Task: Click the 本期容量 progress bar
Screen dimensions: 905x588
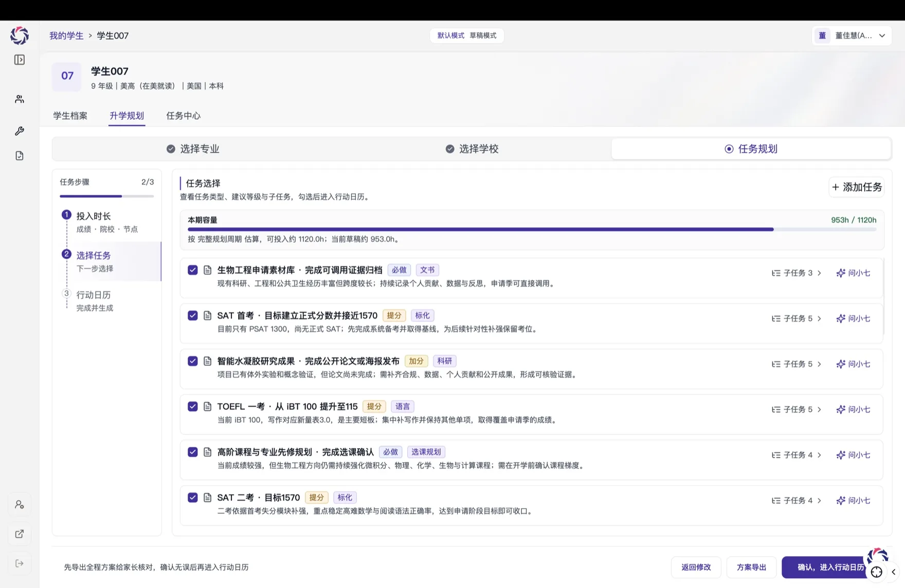Action: 532,229
